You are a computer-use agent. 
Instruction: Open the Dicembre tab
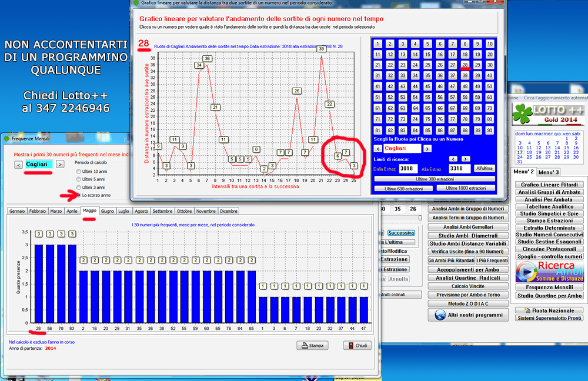229,211
